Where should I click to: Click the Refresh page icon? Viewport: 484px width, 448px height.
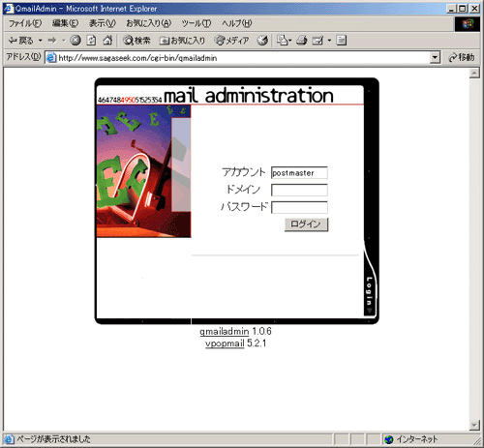coord(92,41)
